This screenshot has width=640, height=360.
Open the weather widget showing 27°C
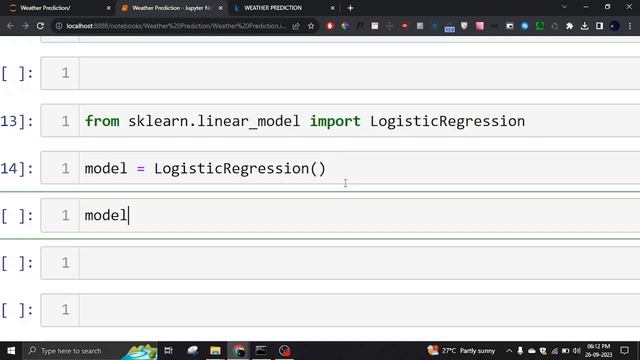pos(461,351)
